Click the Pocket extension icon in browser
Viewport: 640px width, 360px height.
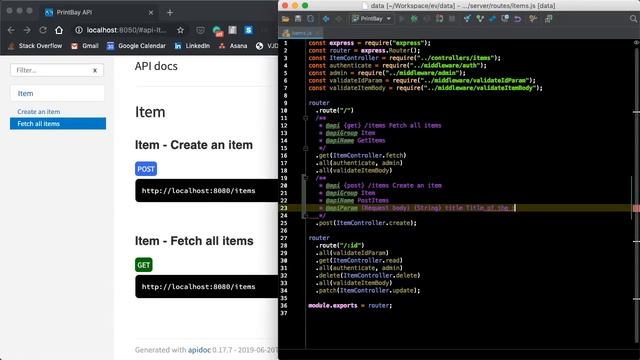coord(200,30)
